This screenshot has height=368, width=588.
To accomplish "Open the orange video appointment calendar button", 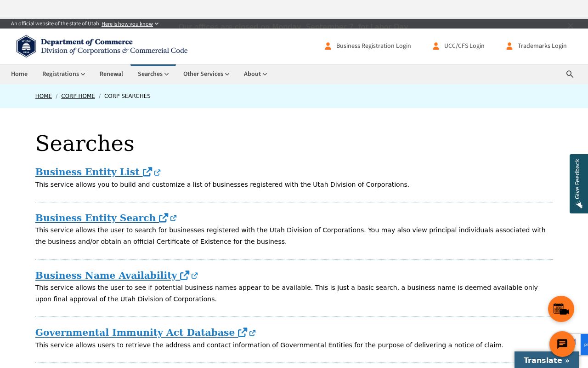I will 561,309.
